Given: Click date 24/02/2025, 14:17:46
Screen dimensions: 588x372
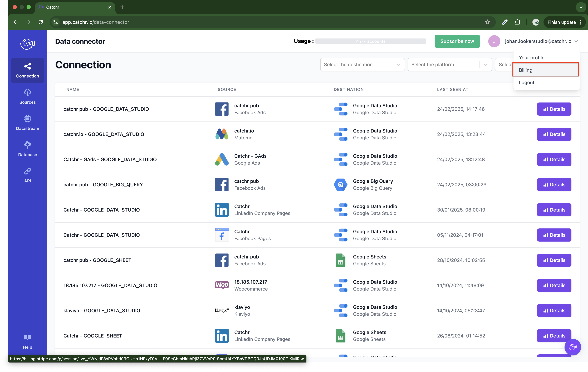Looking at the screenshot, I should (x=461, y=109).
